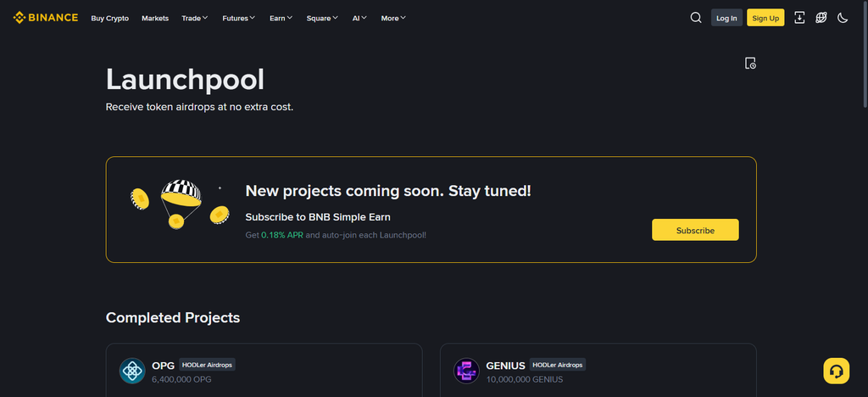Expand the Futures dropdown menu
Image resolution: width=868 pixels, height=397 pixels.
(x=238, y=19)
